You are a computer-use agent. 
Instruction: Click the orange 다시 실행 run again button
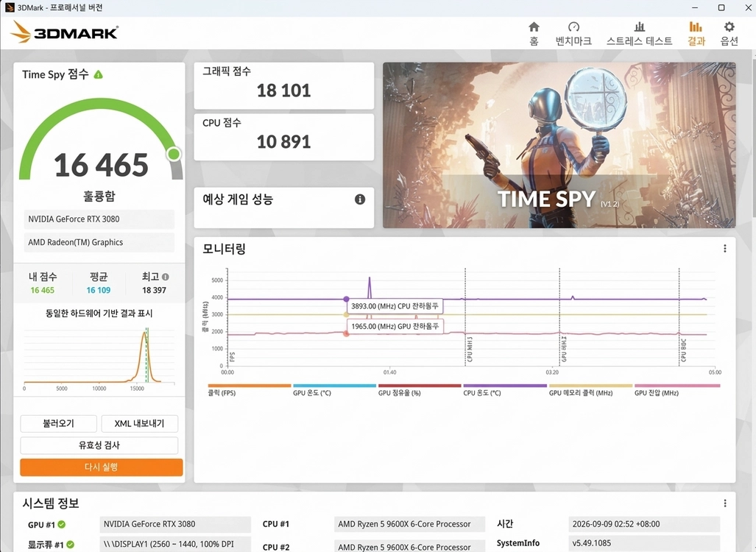click(x=102, y=467)
